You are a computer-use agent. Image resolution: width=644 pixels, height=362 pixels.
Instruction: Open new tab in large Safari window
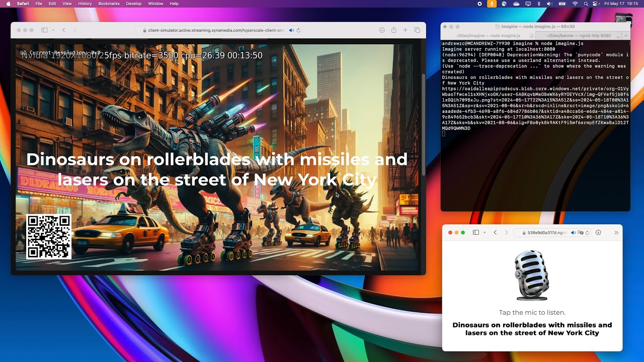(x=406, y=30)
